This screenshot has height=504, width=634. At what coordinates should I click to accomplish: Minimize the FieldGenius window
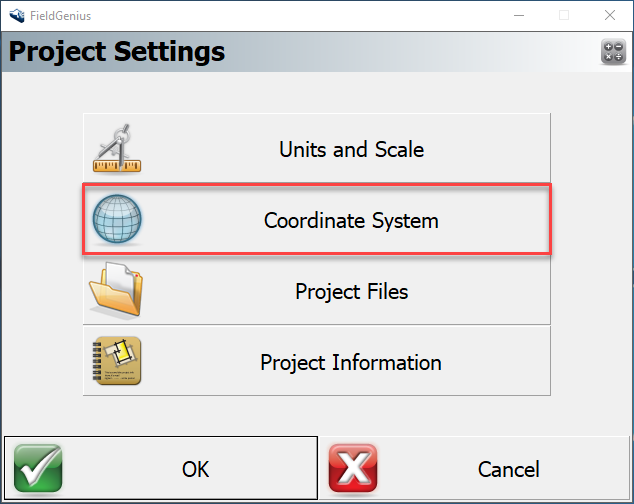point(517,15)
